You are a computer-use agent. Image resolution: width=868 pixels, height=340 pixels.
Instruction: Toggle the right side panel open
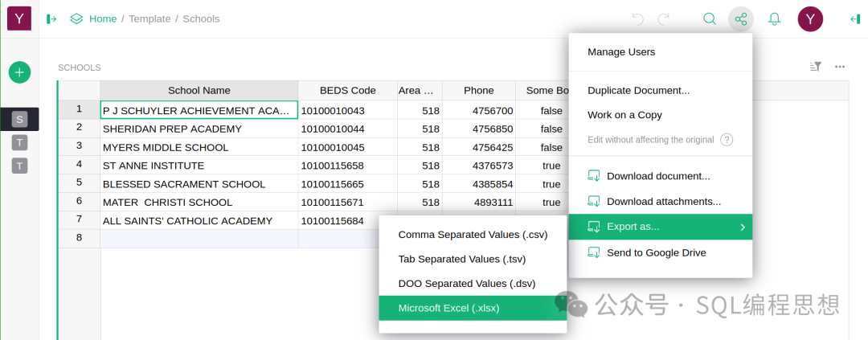855,18
